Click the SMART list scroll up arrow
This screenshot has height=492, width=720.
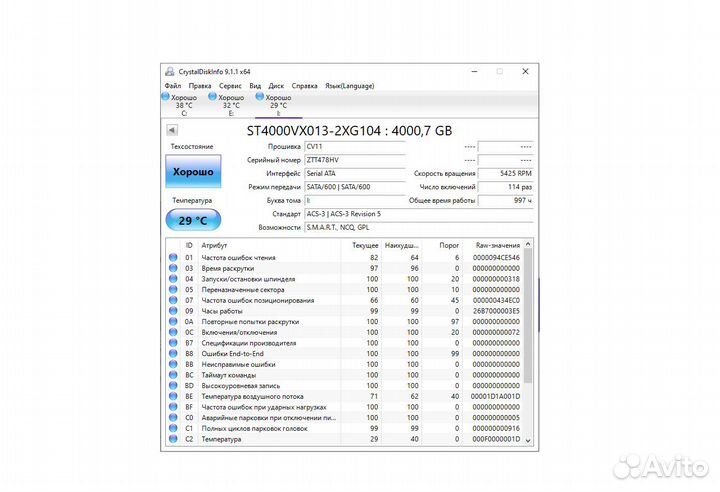coord(528,244)
